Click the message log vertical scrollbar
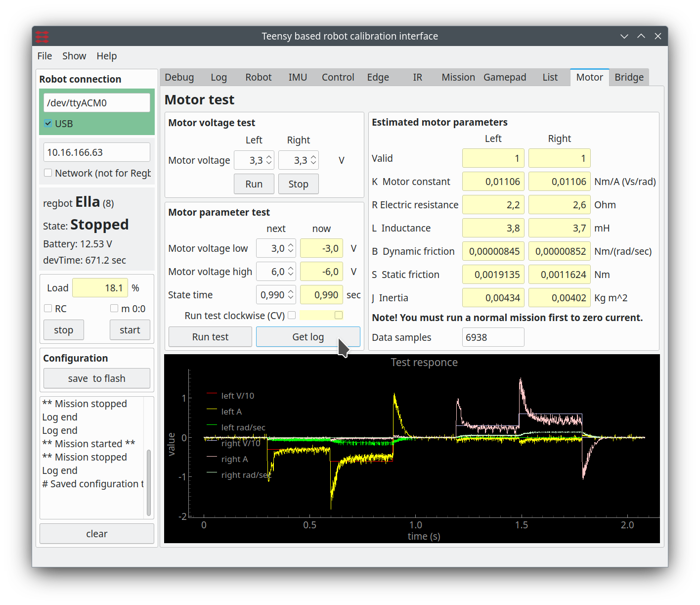This screenshot has height=605, width=700. click(148, 482)
